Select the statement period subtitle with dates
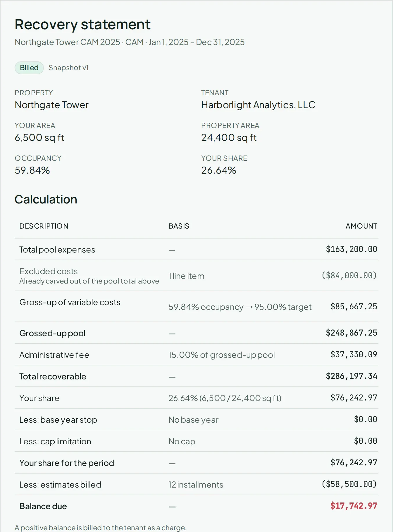Screen dimensions: 393x532 [x=130, y=42]
